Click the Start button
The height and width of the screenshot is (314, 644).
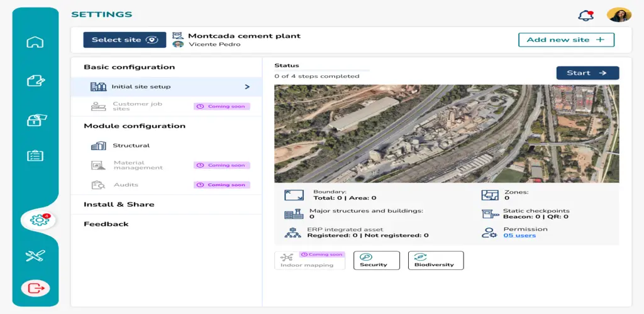(x=587, y=73)
